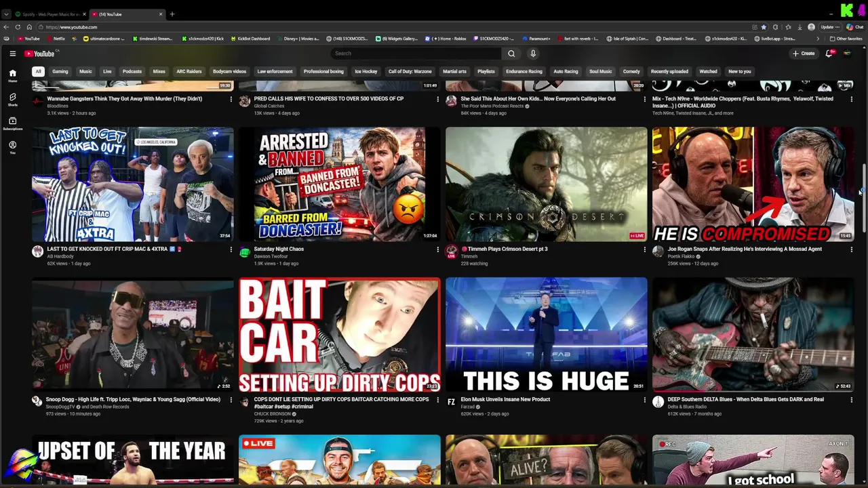
Task: Open the video title Saturday Night Chaos
Action: point(279,249)
